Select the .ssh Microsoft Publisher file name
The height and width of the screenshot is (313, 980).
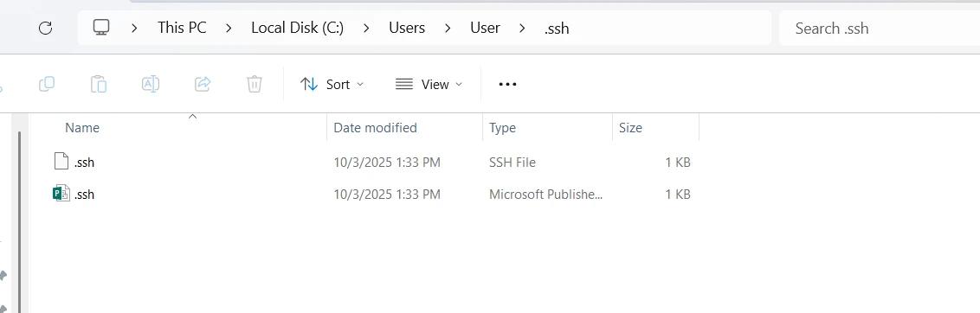(84, 195)
